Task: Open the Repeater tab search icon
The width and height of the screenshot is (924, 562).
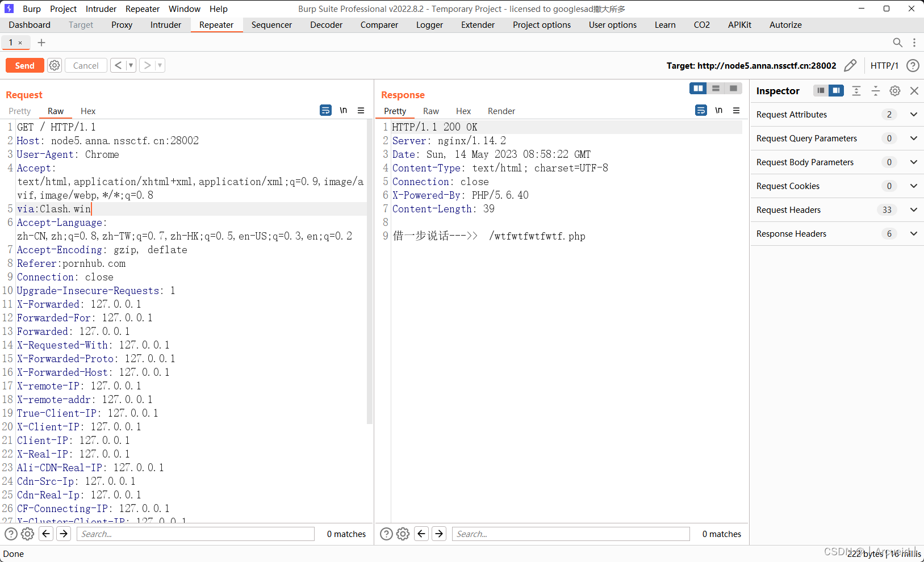Action: click(897, 43)
